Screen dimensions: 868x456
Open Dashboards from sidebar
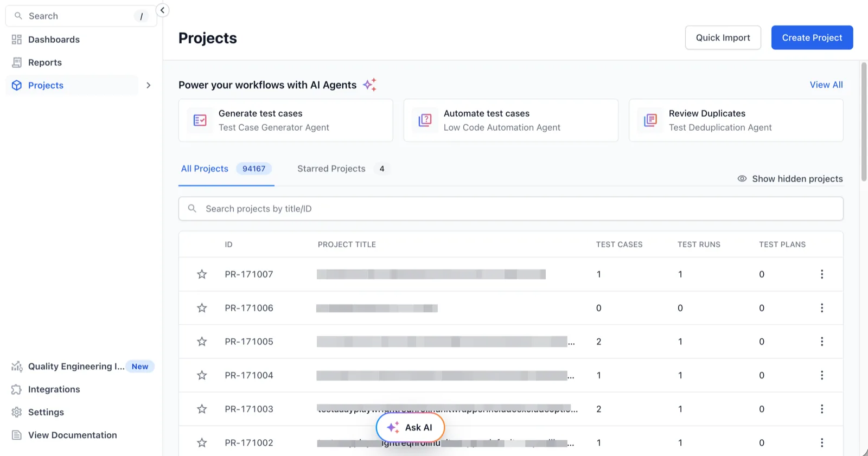(x=54, y=40)
